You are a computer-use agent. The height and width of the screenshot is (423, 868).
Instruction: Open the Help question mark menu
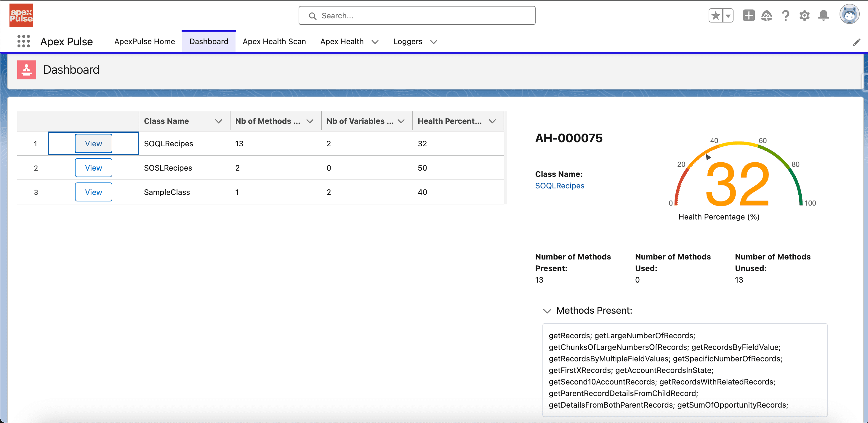pos(785,15)
